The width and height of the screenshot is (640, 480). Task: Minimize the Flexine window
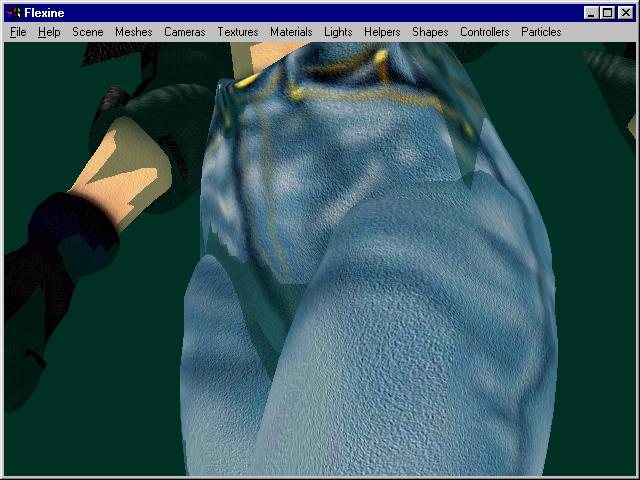point(591,13)
